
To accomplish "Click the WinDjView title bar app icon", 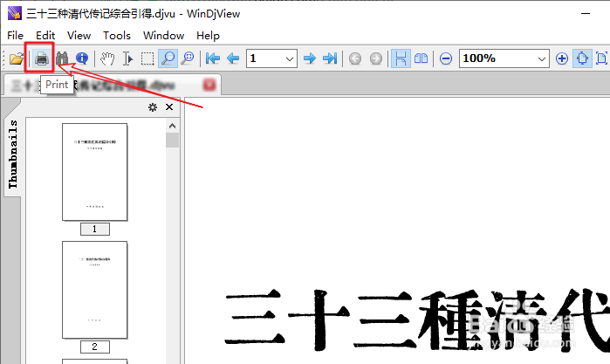I will (x=14, y=13).
